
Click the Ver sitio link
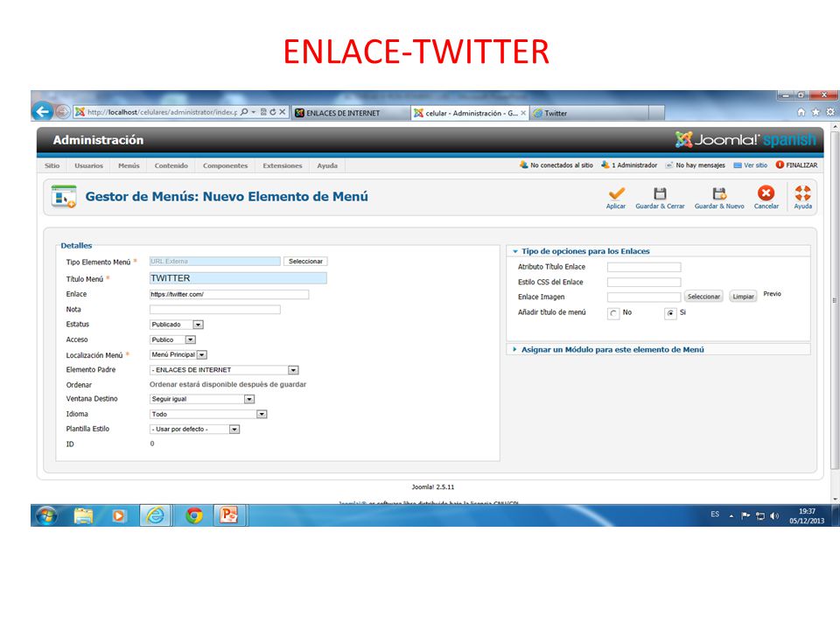(x=751, y=165)
